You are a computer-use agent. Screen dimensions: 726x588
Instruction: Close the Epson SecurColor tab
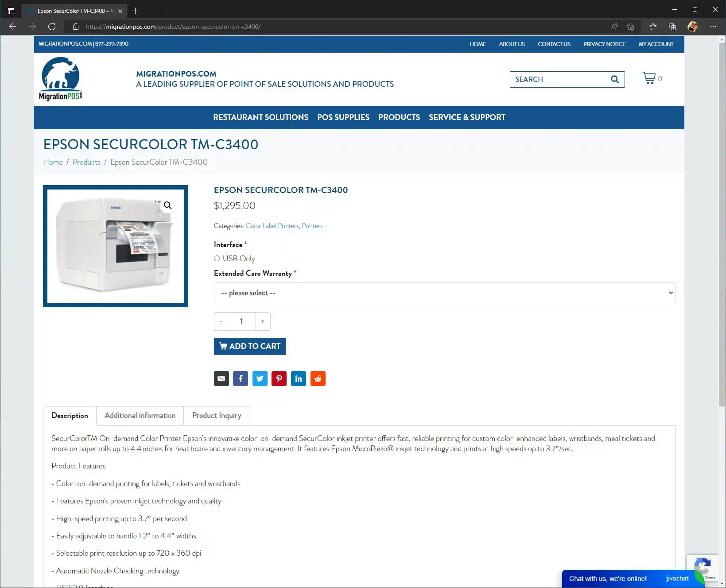click(120, 11)
